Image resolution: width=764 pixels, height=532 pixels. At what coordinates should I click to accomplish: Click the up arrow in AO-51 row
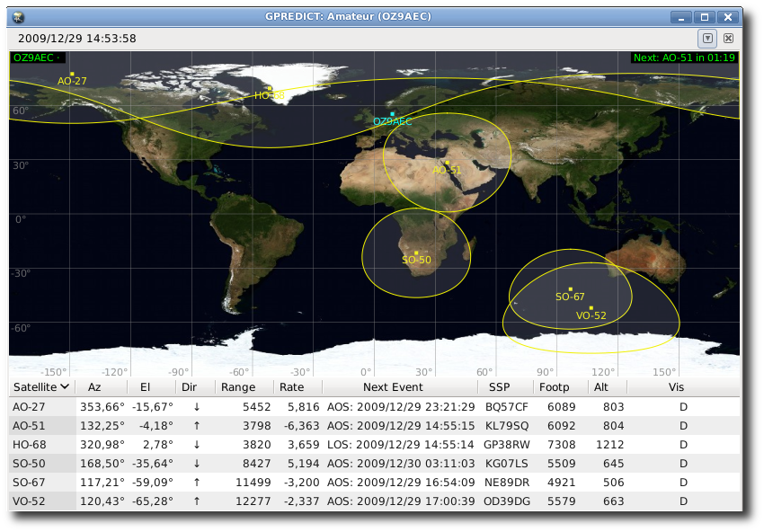(x=196, y=426)
